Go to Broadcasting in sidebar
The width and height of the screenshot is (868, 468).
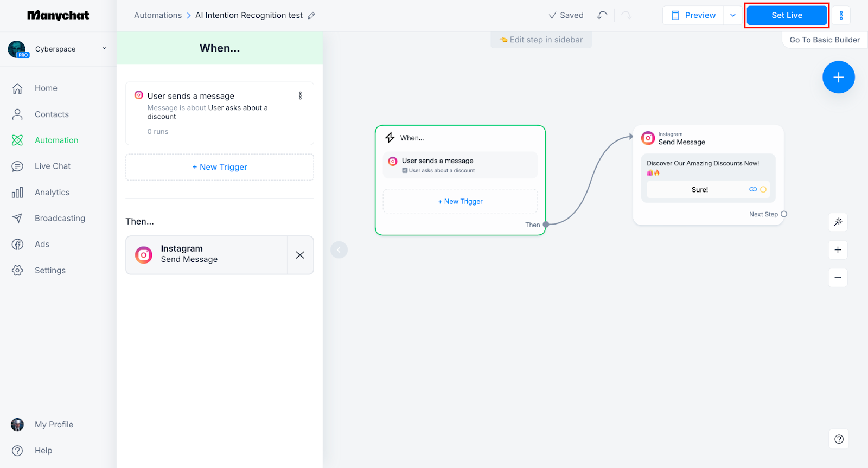[60, 219]
